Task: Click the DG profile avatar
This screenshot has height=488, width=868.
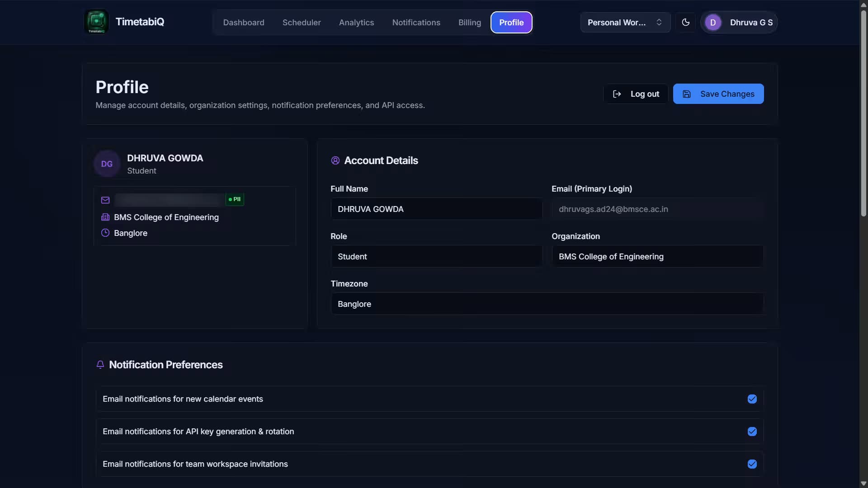Action: [x=107, y=164]
